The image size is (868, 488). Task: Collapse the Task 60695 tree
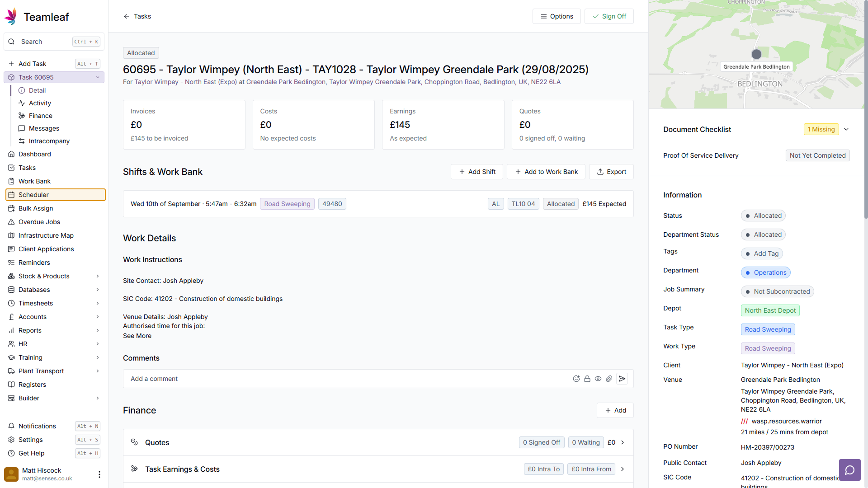(98, 77)
